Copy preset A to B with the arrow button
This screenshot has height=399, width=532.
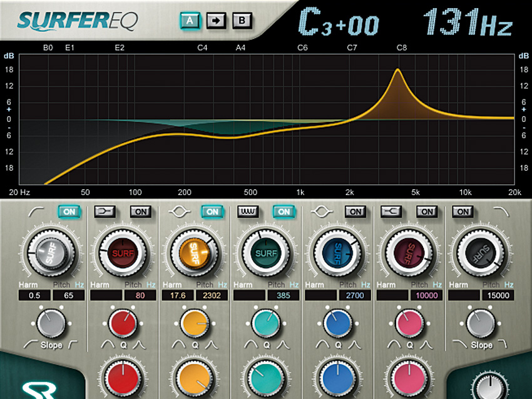[x=216, y=21]
